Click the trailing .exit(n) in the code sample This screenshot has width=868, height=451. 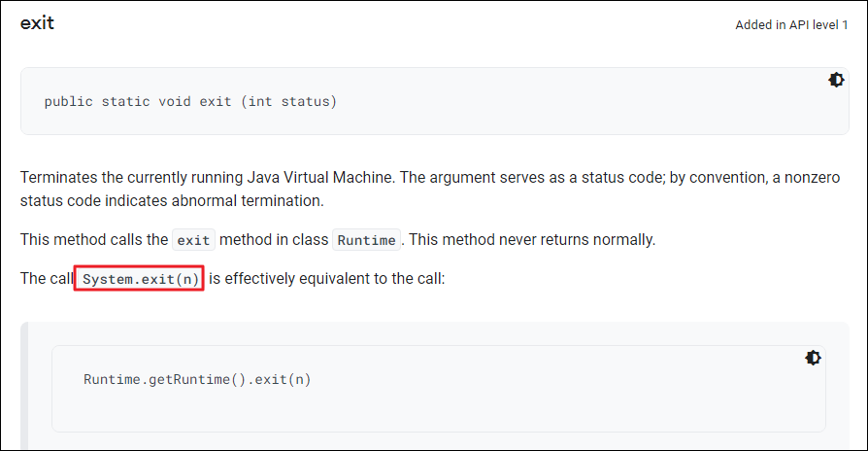[279, 379]
